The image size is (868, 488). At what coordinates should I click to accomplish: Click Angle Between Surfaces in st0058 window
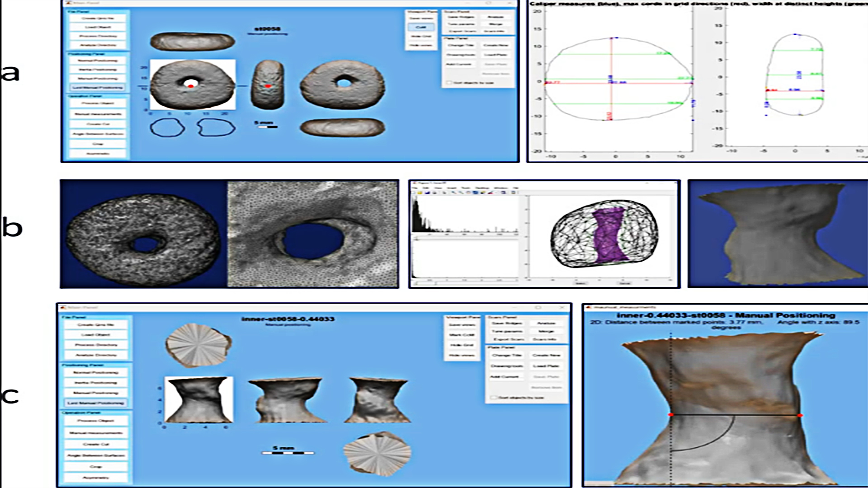click(98, 134)
